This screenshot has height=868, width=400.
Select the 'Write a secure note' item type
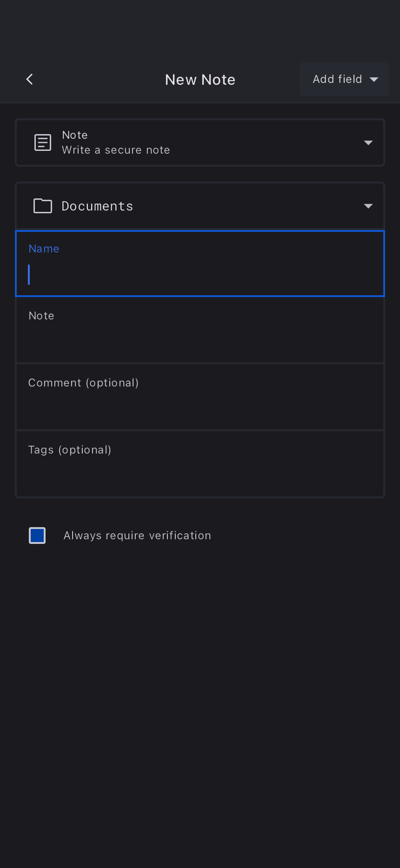tap(116, 150)
